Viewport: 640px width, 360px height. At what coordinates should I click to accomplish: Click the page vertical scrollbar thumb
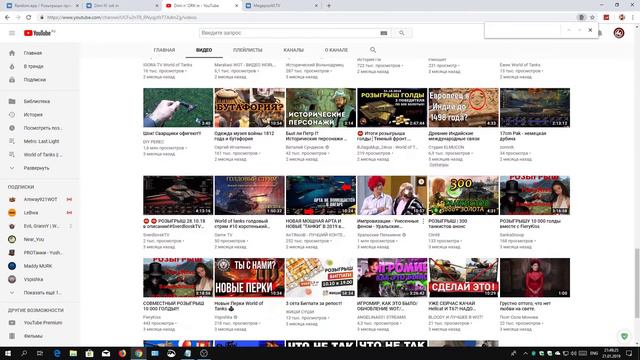637,282
